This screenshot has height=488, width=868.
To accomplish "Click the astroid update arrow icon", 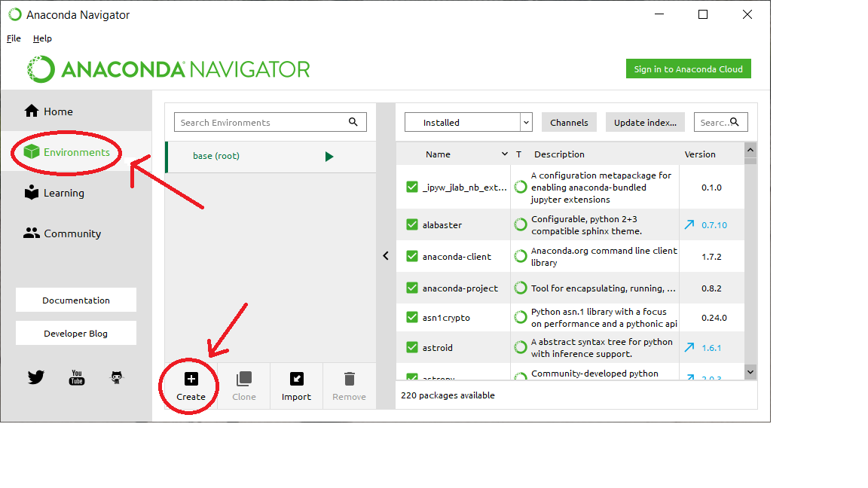I will coord(689,347).
